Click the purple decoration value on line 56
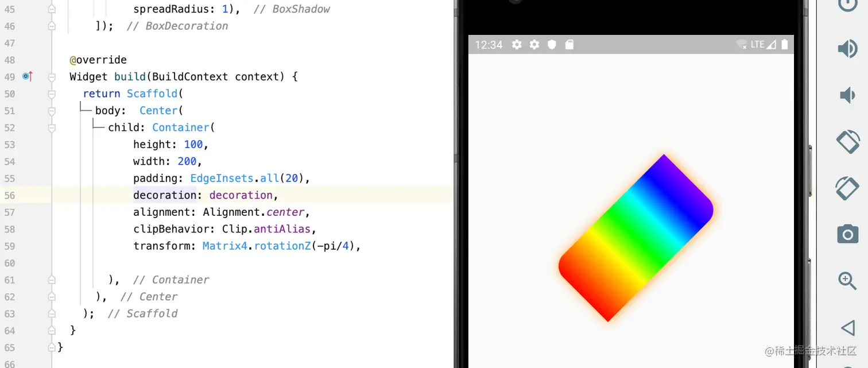Screen dimensions: 868x368 (241, 195)
